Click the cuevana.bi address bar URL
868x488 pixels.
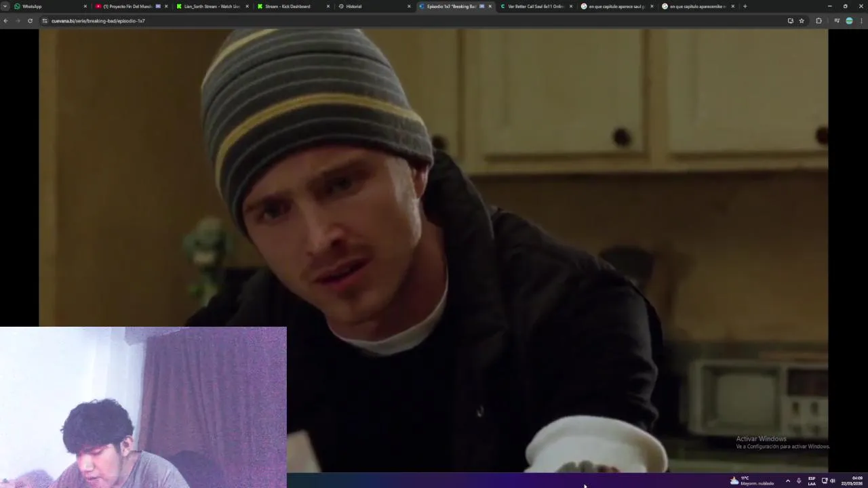(98, 21)
